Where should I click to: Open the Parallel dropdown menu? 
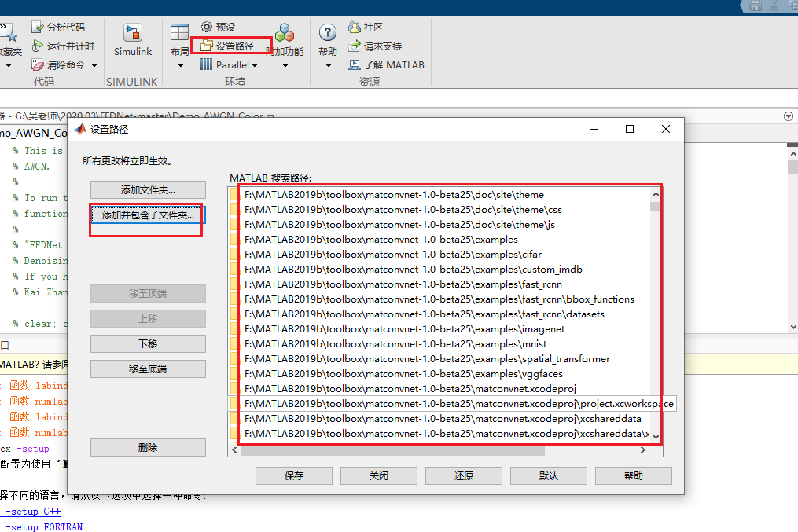230,64
